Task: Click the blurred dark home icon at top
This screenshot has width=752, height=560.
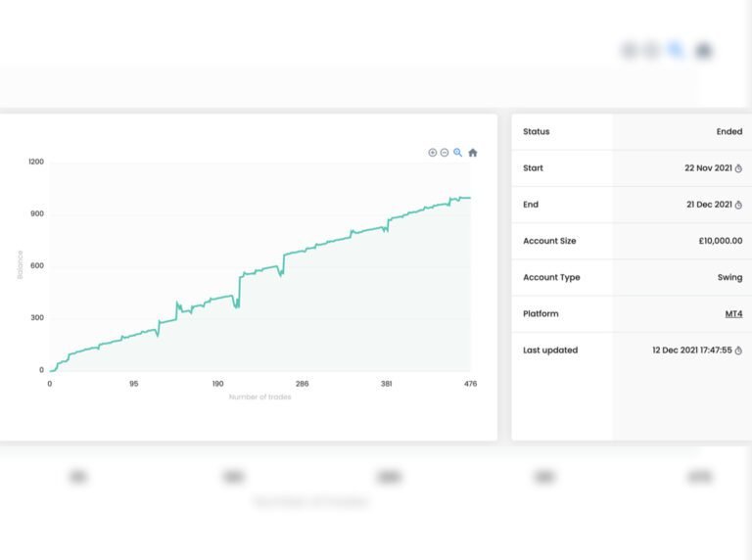Action: click(x=703, y=50)
